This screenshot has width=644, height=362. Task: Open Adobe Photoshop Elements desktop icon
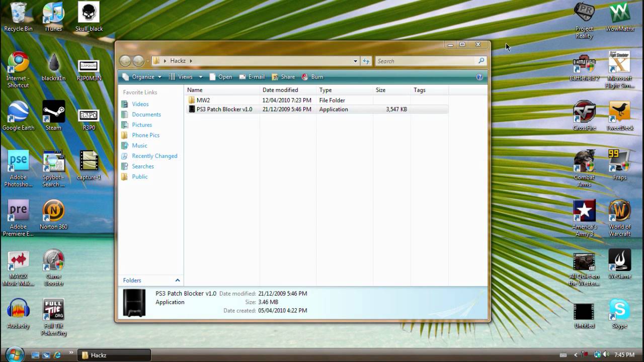pos(18,169)
